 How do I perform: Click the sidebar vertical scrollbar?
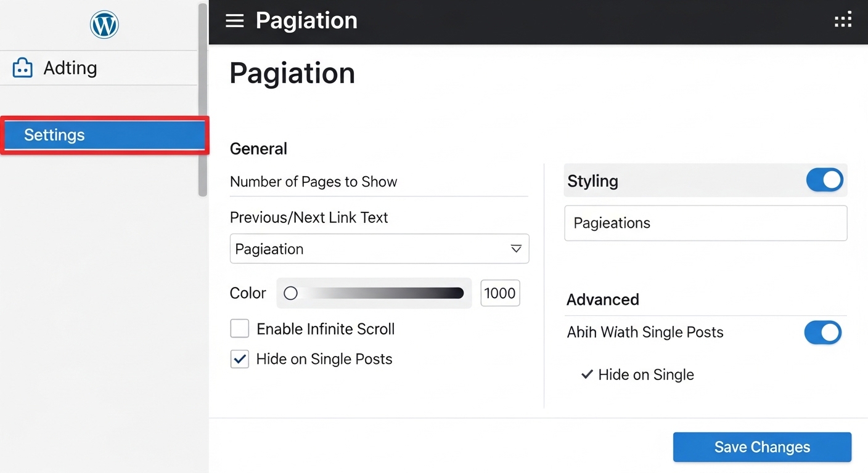[x=202, y=100]
